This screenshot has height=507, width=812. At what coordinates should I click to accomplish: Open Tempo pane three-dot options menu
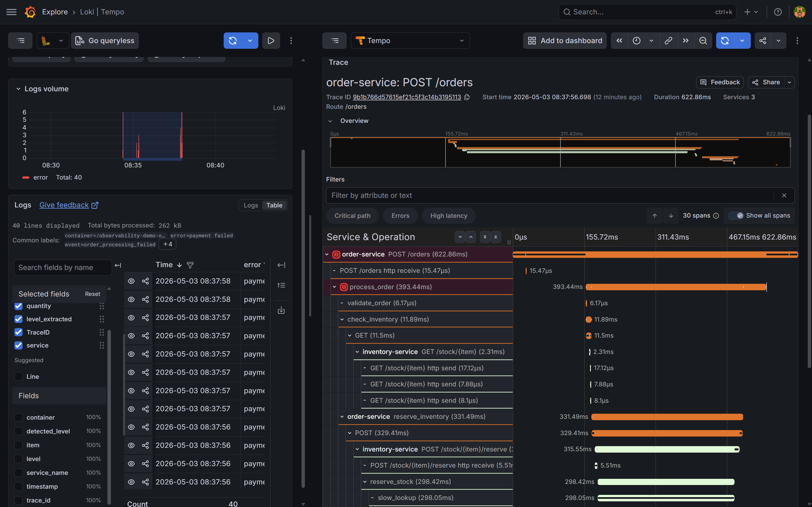pyautogui.click(x=797, y=41)
